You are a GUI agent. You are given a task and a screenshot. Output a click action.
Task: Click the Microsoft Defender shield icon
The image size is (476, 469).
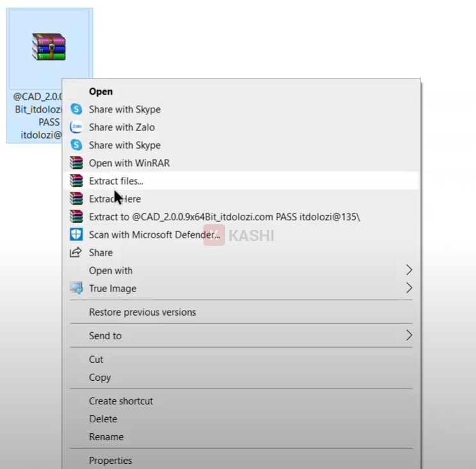(76, 235)
